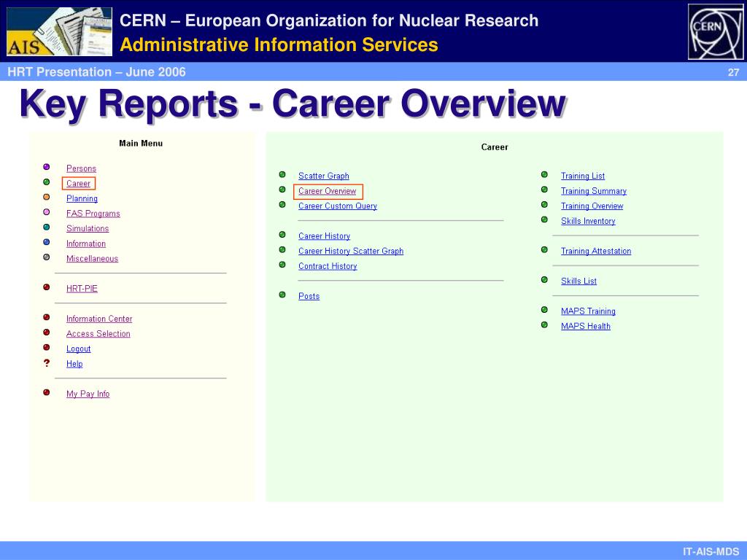Open the Miscellaneous link
747x560 pixels.
93,259
